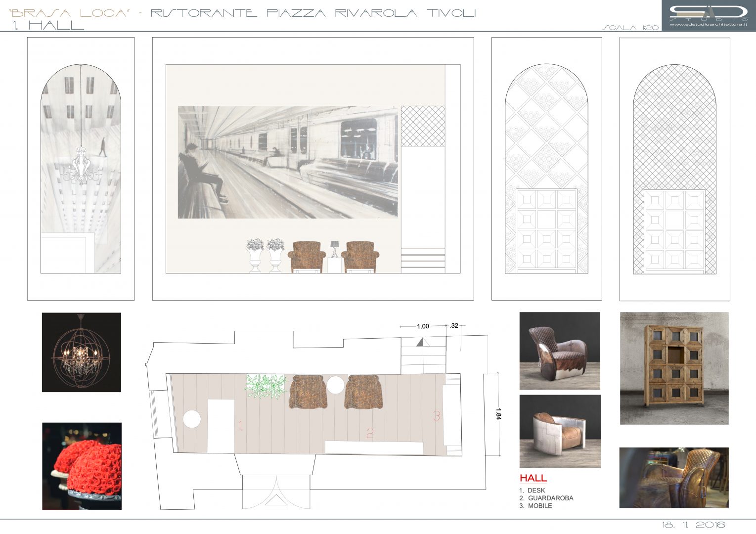The height and width of the screenshot is (534, 756).
Task: Select the lattice panel beside the train mural
Action: coord(423,126)
